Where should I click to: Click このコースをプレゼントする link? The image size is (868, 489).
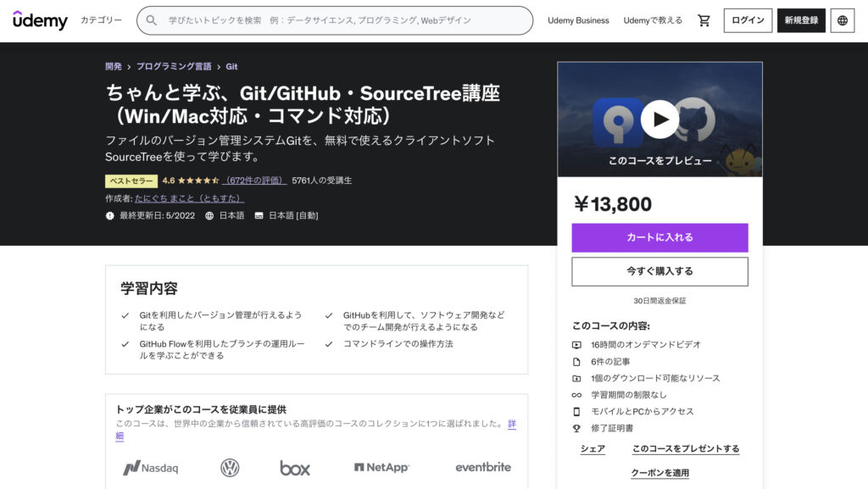pos(685,448)
